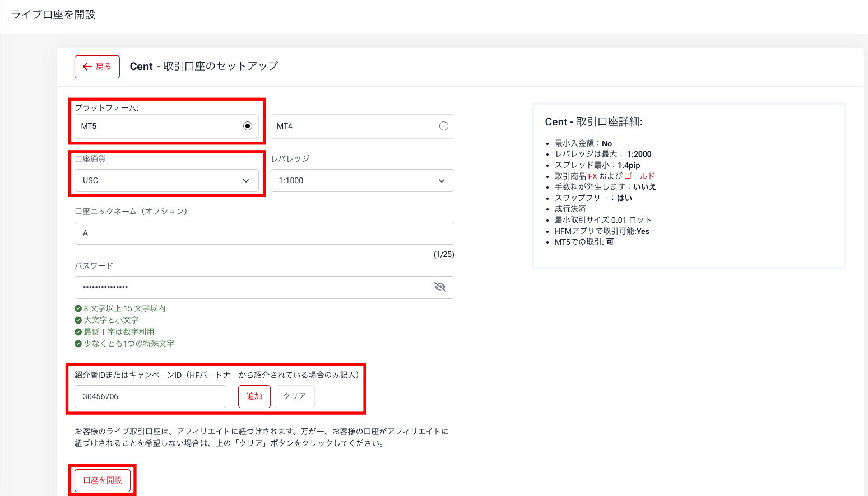This screenshot has width=868, height=496.
Task: Click the 紹介者ID field containing 30456706
Action: [150, 396]
